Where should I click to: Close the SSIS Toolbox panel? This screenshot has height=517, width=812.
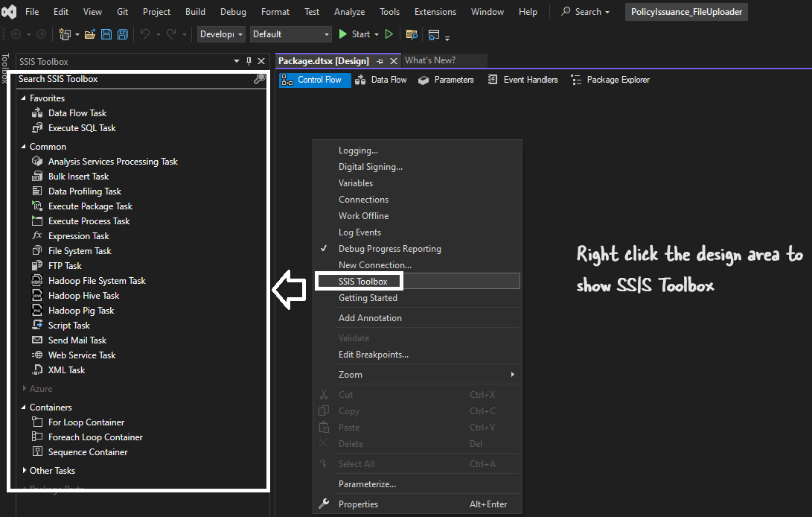[x=261, y=61]
